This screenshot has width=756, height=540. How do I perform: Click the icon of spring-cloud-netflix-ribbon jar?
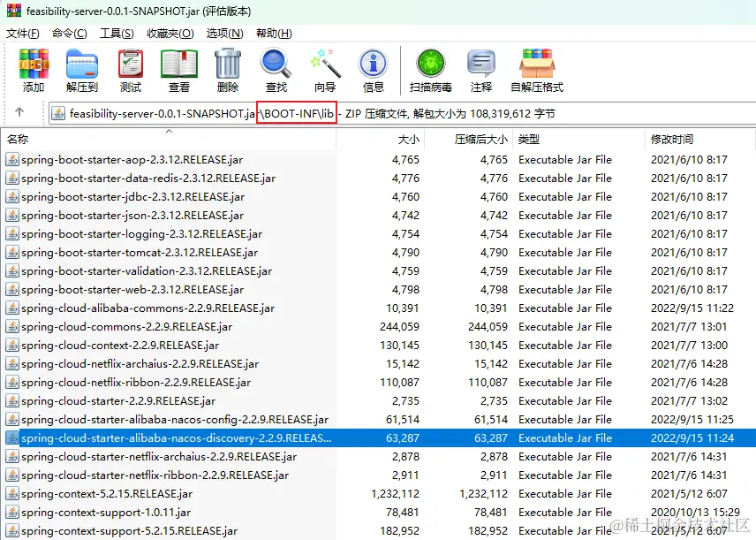pos(12,382)
